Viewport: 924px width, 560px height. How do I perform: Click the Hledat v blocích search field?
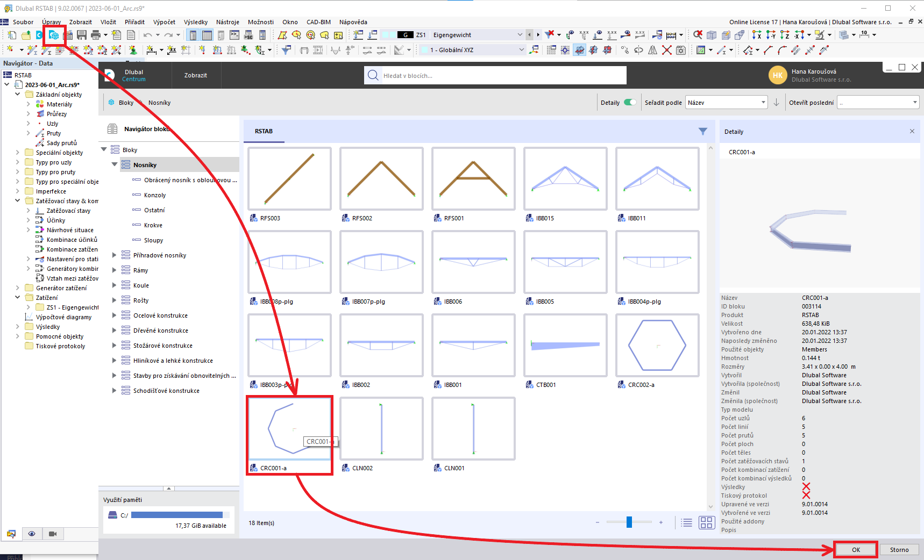pyautogui.click(x=495, y=75)
